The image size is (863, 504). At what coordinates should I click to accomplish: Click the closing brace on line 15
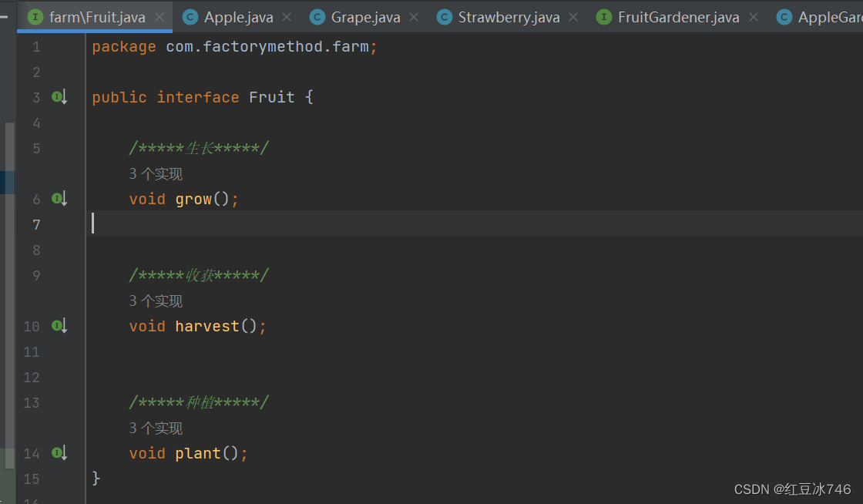96,478
